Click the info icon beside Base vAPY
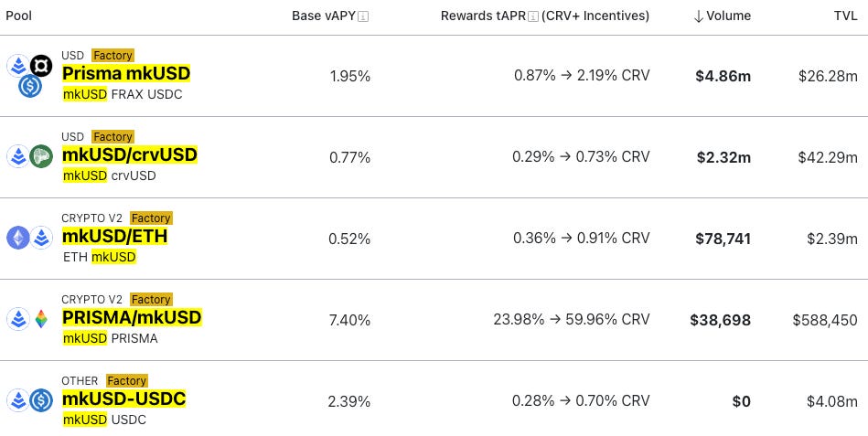Viewport: 868px width, 436px height. (364, 16)
